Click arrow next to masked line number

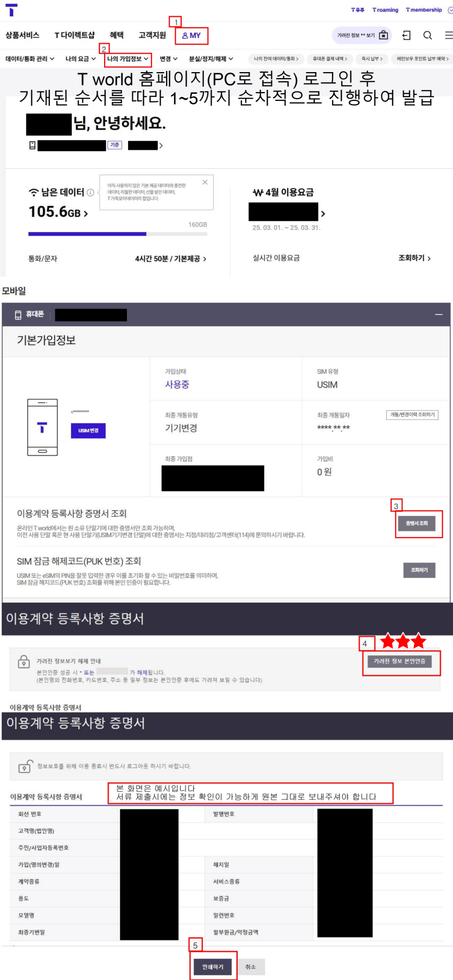[161, 145]
